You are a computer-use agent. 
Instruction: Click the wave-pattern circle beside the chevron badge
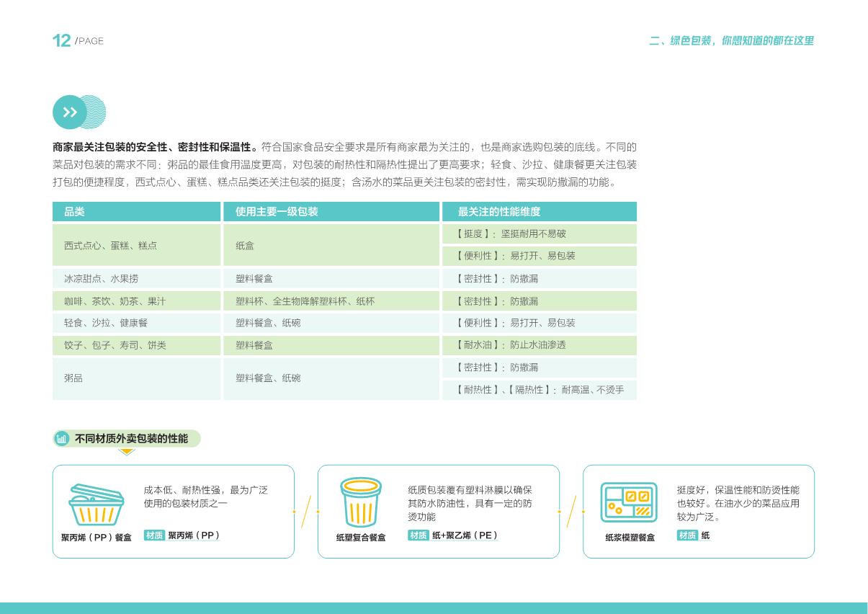point(93,112)
